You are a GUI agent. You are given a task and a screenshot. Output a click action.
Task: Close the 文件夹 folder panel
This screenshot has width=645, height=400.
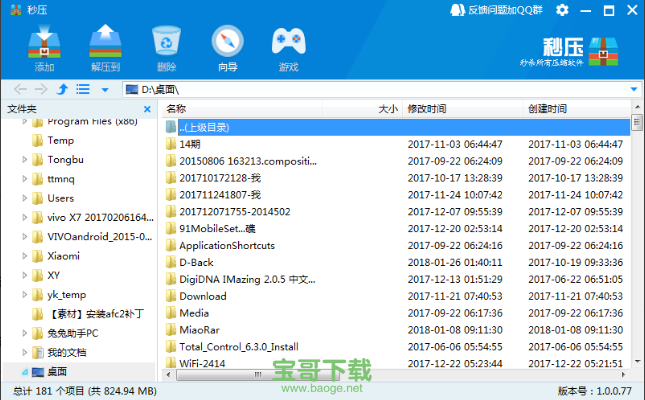coord(147,109)
